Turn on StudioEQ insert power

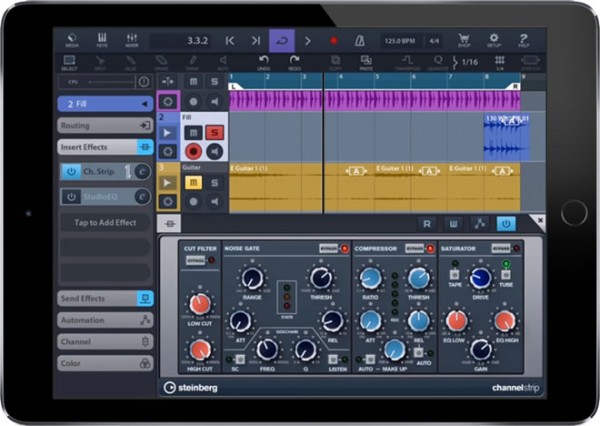[71, 197]
